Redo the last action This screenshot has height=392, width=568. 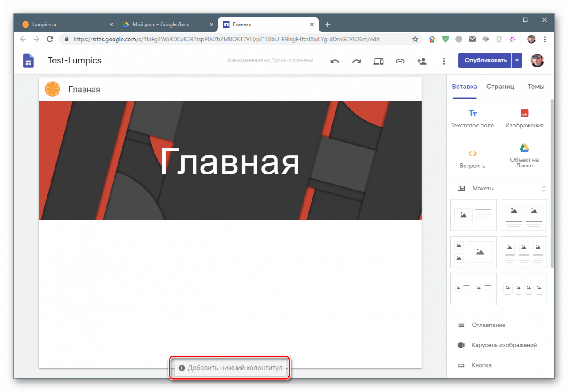pyautogui.click(x=356, y=61)
